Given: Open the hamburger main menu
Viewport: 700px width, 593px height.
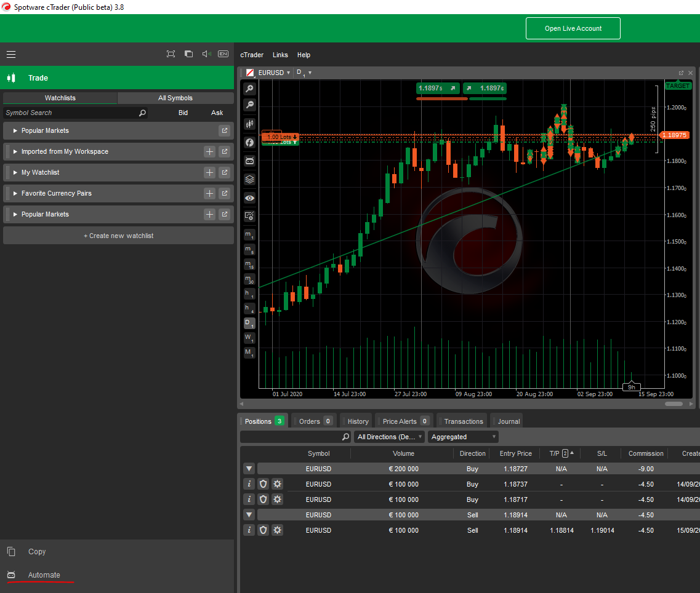Looking at the screenshot, I should (x=11, y=54).
